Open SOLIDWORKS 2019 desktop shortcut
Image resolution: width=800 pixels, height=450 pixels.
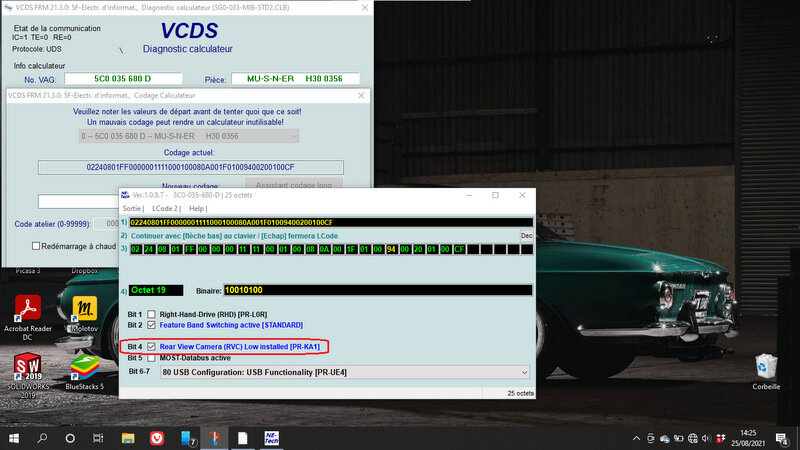click(x=28, y=376)
